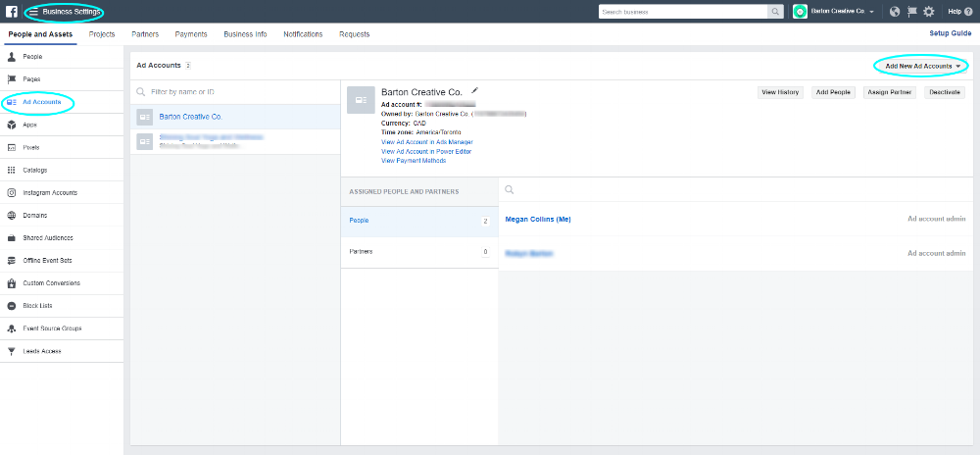Select the People row under Assigned People

[419, 221]
